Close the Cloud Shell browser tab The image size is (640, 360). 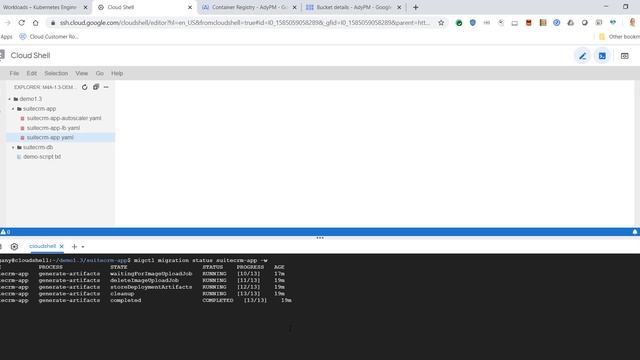[x=190, y=7]
